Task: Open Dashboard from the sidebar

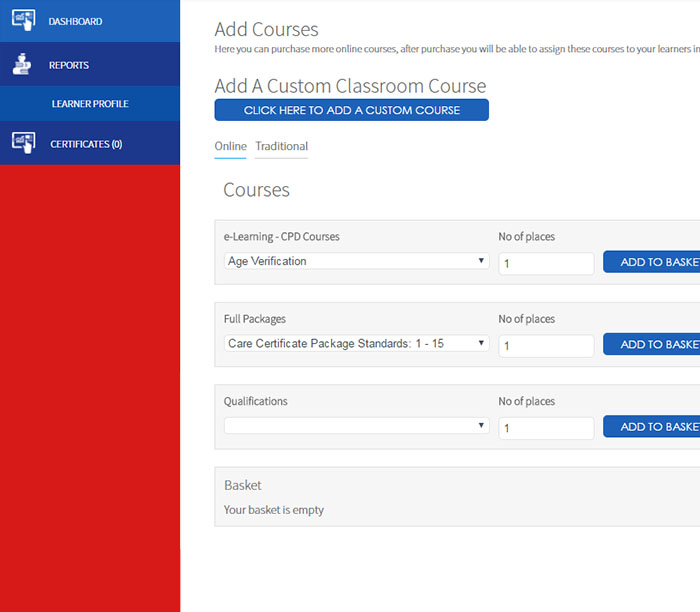Action: (x=90, y=21)
